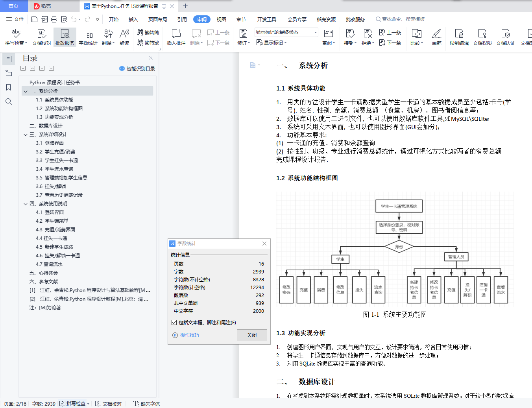Screen dimensions: 532x408
Task: Open the 操作技巧 link
Action: click(x=189, y=335)
